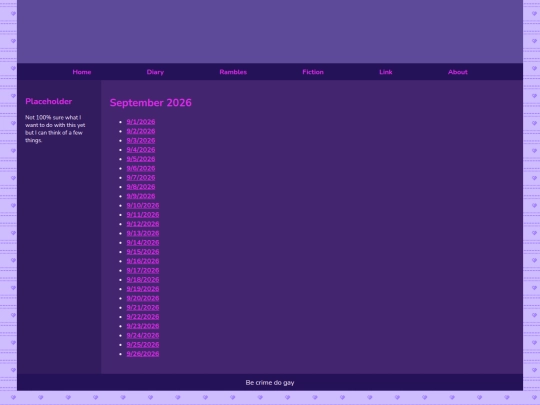View the 9/8/2026 diary entry
The height and width of the screenshot is (405, 540).
click(141, 187)
